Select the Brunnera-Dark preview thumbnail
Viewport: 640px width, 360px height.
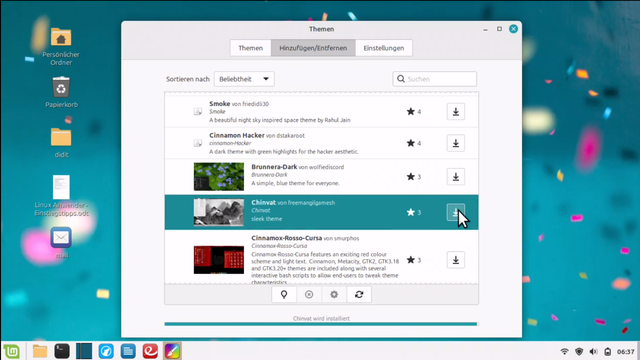pos(219,177)
